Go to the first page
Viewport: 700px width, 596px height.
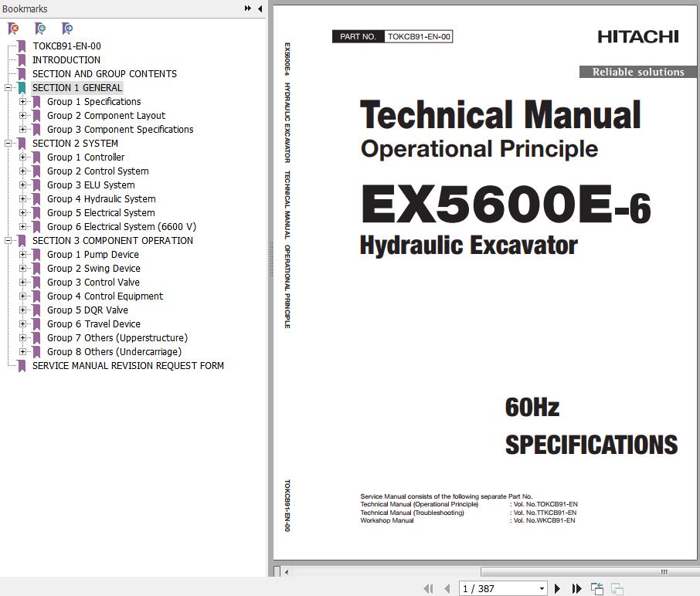(x=428, y=588)
